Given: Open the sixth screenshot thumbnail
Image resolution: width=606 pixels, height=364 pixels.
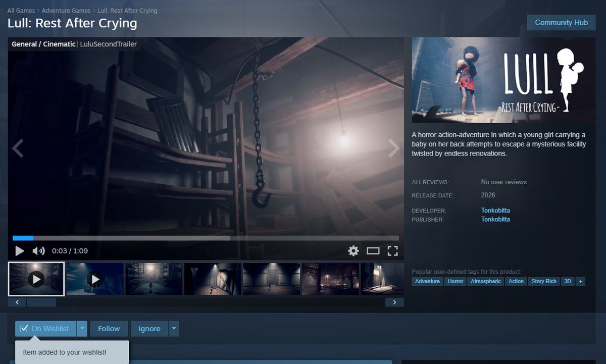Looking at the screenshot, I should (x=330, y=279).
